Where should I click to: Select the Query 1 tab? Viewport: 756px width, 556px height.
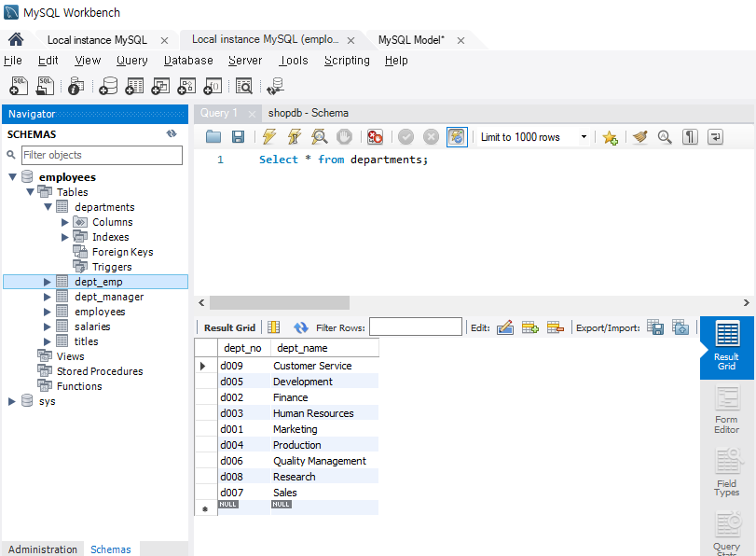coord(219,113)
